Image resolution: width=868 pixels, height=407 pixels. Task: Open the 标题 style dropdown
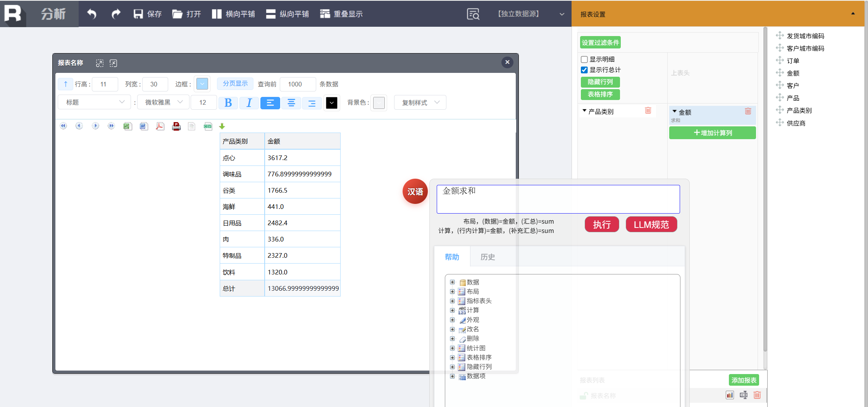click(x=95, y=102)
